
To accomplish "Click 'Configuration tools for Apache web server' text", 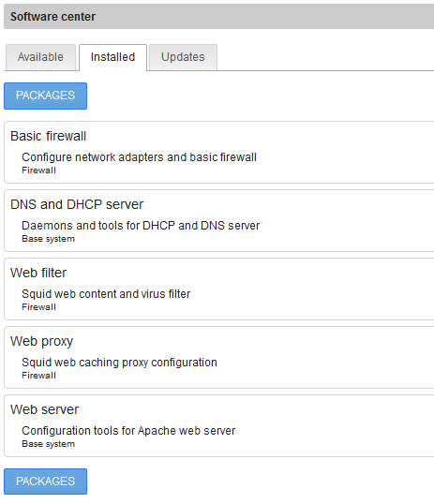I will [128, 431].
